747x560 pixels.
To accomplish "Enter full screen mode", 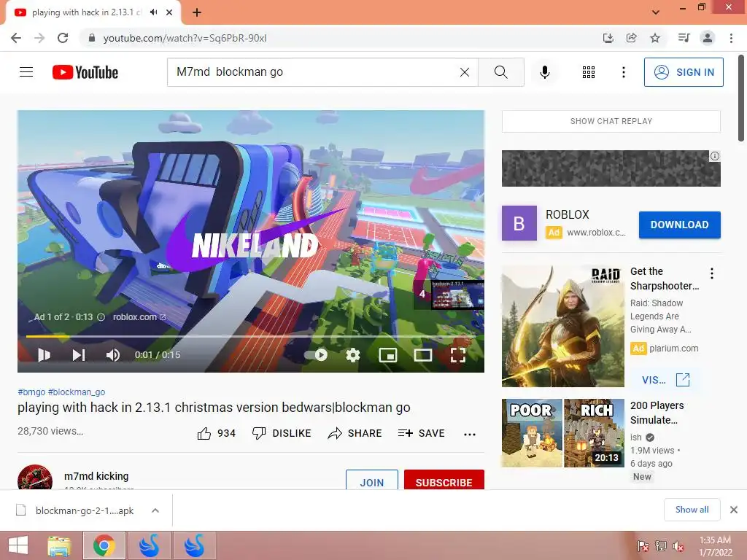I will pyautogui.click(x=458, y=355).
